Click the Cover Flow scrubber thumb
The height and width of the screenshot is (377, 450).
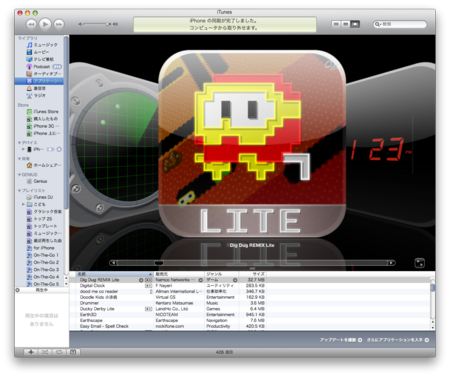point(159,263)
